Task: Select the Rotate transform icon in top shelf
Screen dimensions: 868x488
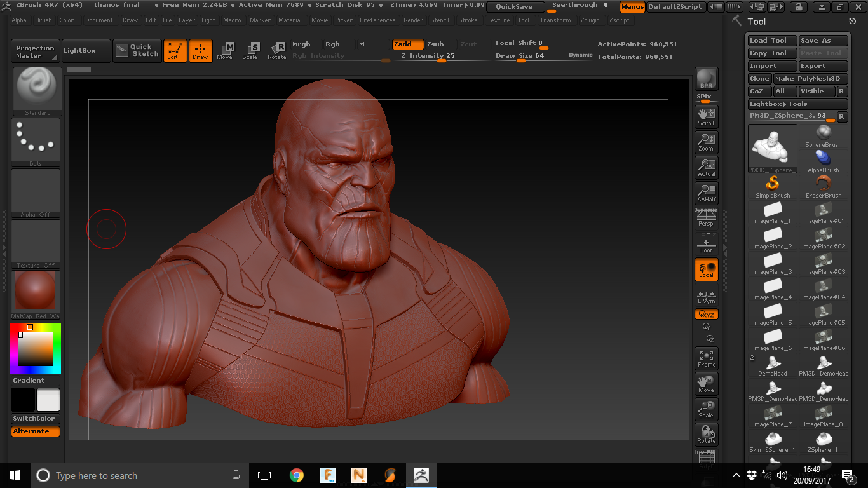Action: point(276,51)
